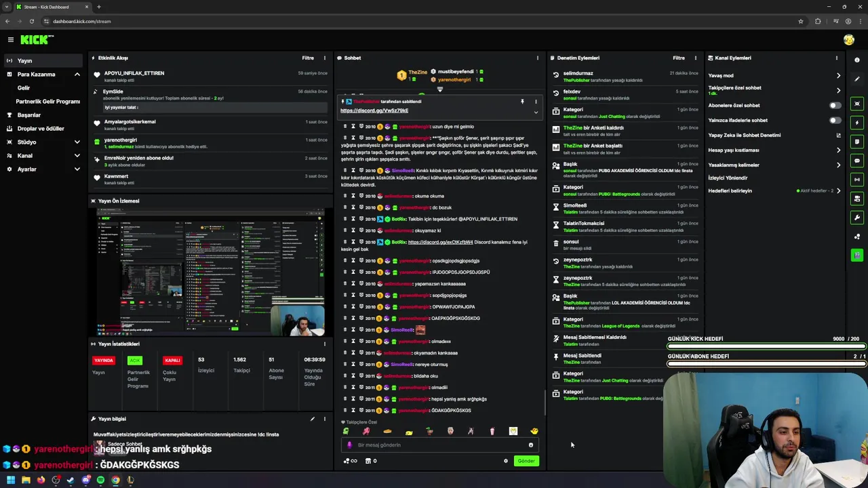Toggle Yalnızca ifadelerle sohbet switch
Image resolution: width=868 pixels, height=488 pixels.
835,120
